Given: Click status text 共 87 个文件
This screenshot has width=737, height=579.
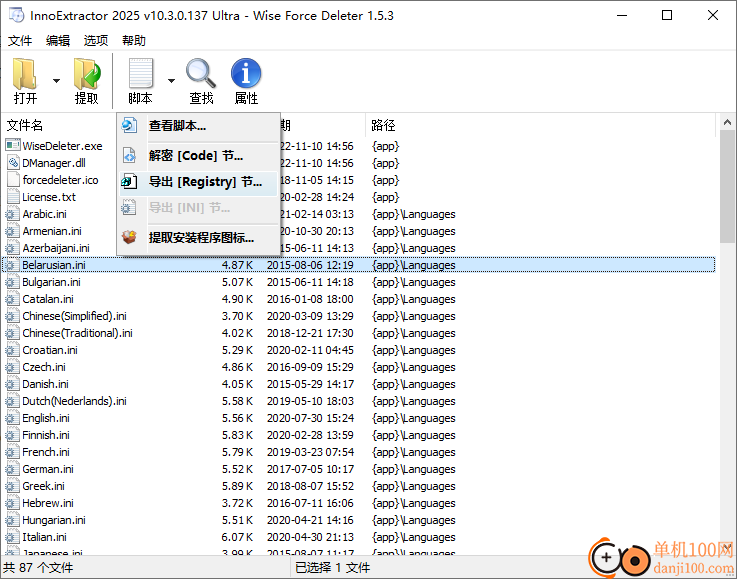Looking at the screenshot, I should [39, 568].
